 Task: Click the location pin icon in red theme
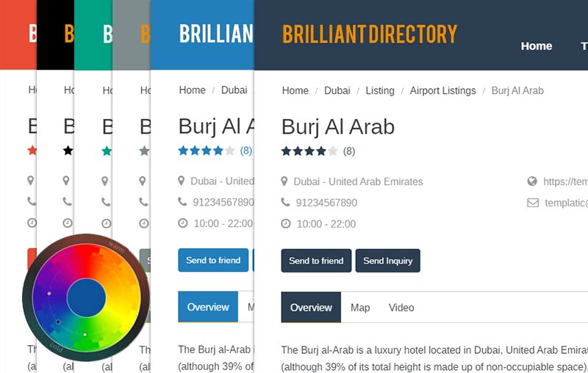tap(31, 181)
